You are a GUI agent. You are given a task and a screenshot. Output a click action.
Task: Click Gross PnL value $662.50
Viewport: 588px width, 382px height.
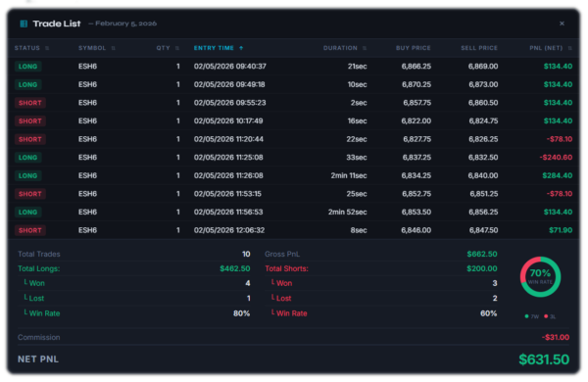pyautogui.click(x=482, y=254)
